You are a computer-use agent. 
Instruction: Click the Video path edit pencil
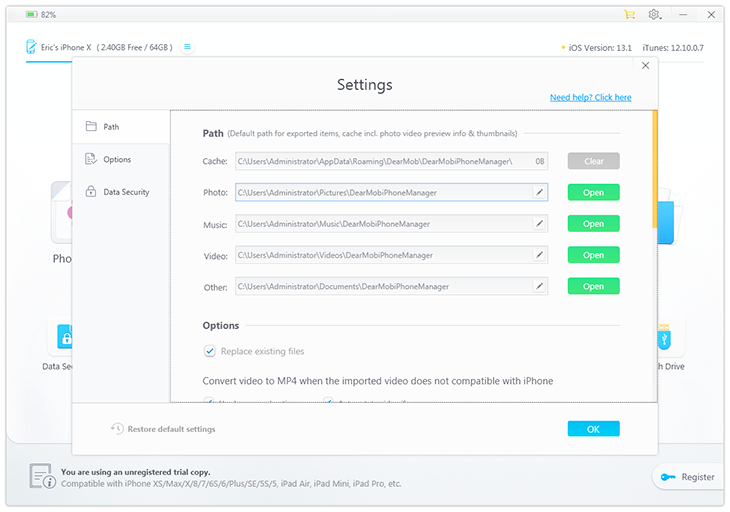539,255
